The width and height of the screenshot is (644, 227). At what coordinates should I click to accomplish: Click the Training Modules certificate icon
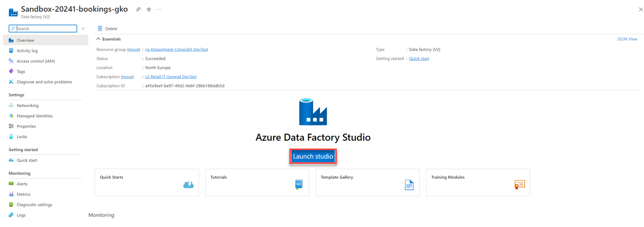pyautogui.click(x=520, y=185)
